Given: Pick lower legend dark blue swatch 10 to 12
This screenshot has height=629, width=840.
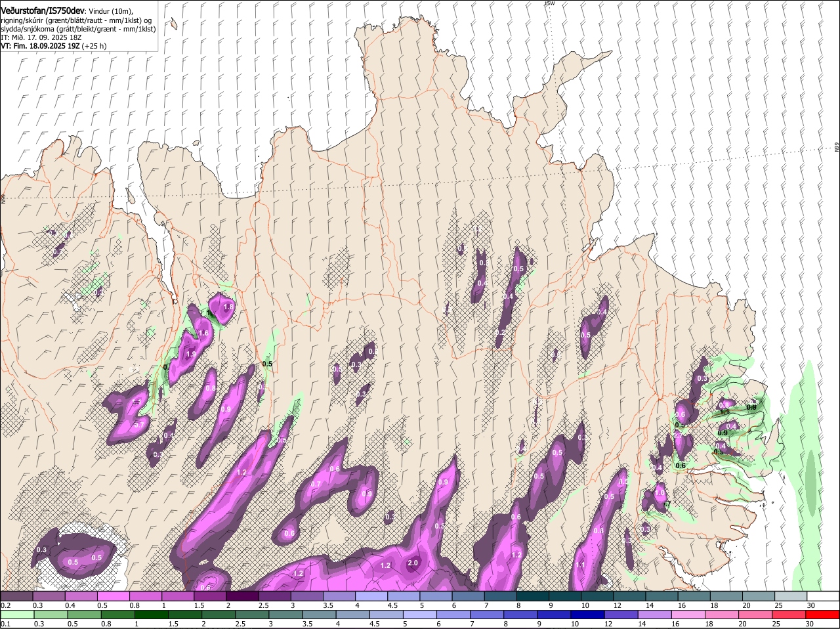Looking at the screenshot, I should 588,615.
